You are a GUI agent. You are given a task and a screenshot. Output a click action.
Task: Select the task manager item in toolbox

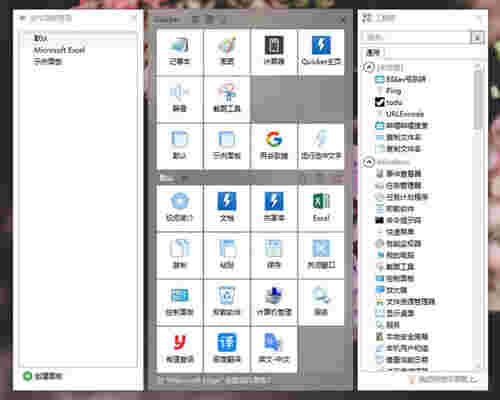click(x=398, y=185)
